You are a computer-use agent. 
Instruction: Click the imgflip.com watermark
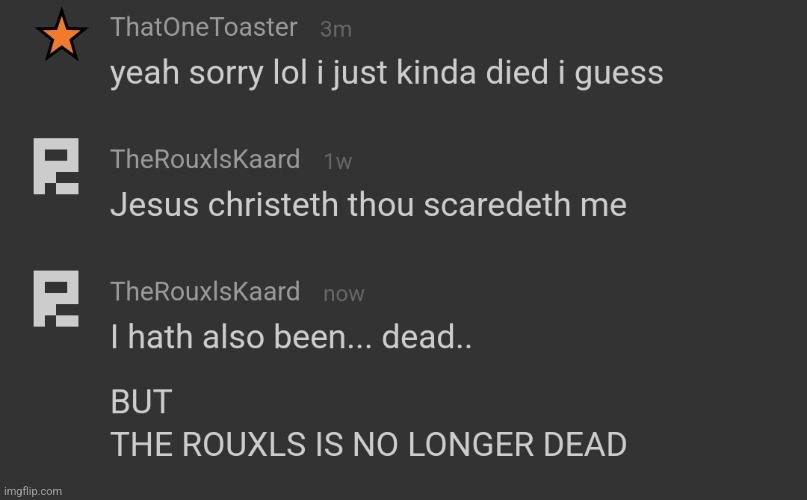click(32, 491)
